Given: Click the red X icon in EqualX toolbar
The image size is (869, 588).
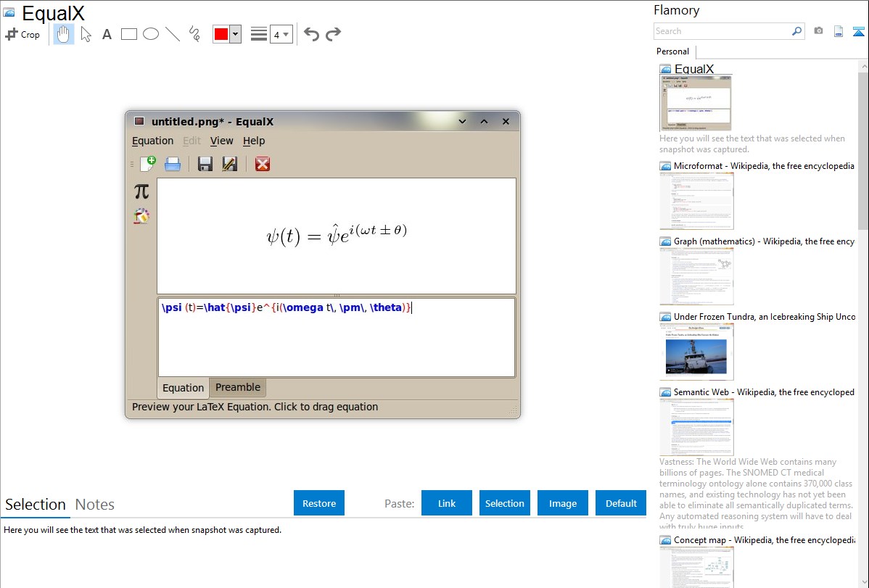Looking at the screenshot, I should click(x=263, y=164).
